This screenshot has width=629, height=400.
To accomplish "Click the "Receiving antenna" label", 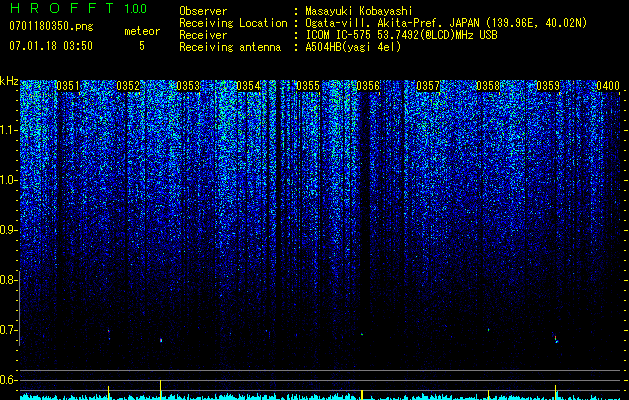I will coord(230,47).
